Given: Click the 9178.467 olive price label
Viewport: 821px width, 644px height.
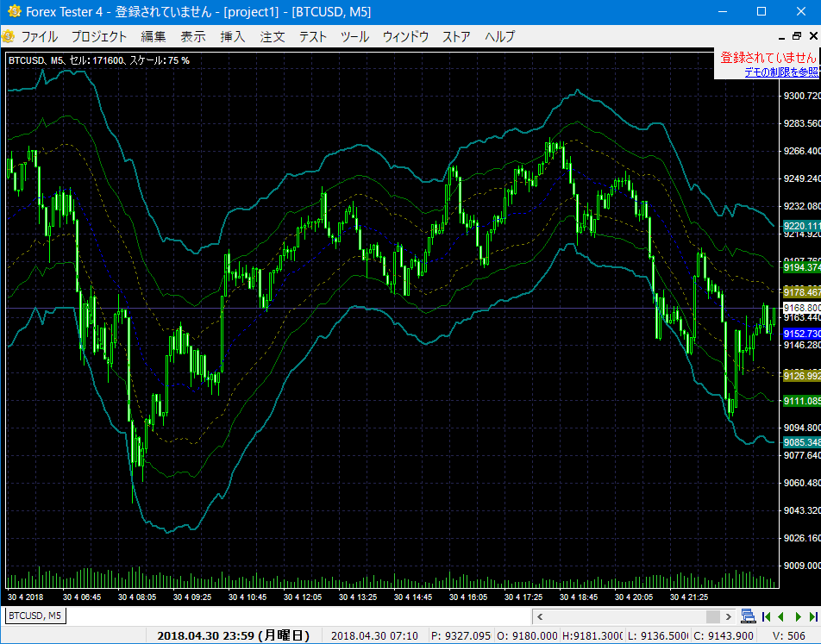Looking at the screenshot, I should pos(802,292).
